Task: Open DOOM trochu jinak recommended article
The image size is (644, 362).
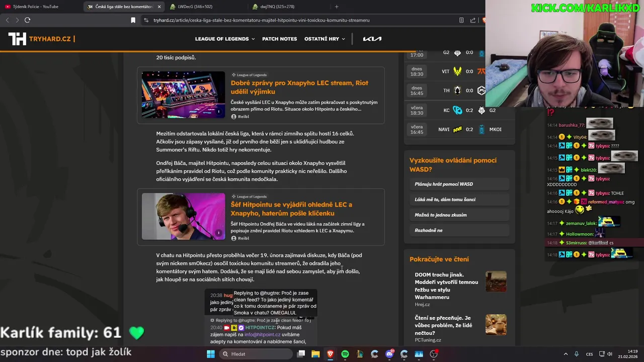Action: (446, 286)
